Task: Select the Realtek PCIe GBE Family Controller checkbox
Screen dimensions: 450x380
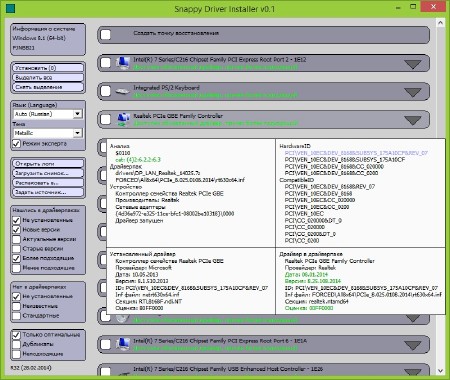Action: coord(106,119)
